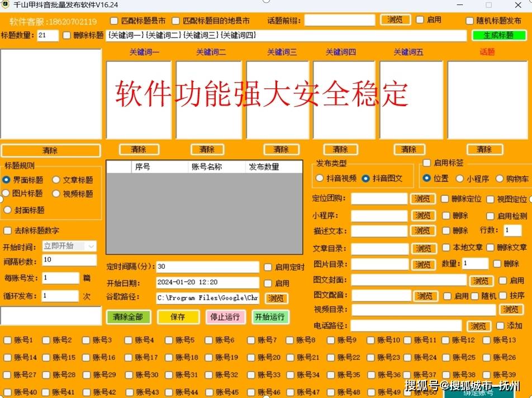This screenshot has width=532, height=398.
Task: Check the 启用标签 checkbox
Action: (x=427, y=163)
